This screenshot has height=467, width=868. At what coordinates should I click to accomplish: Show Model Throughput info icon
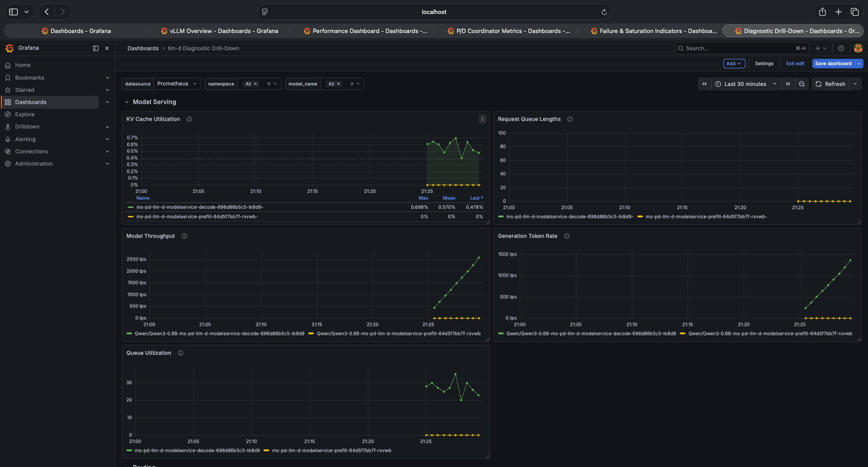184,236
